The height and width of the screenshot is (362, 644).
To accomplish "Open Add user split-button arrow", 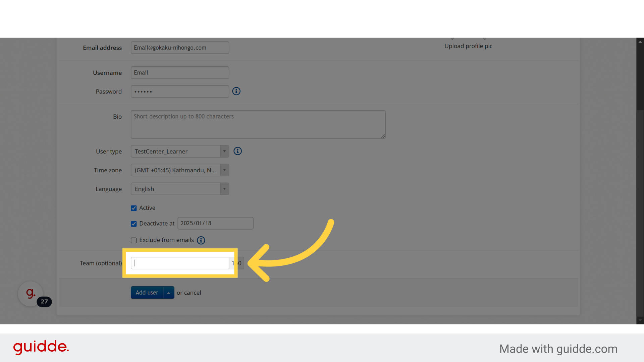I will (x=169, y=293).
